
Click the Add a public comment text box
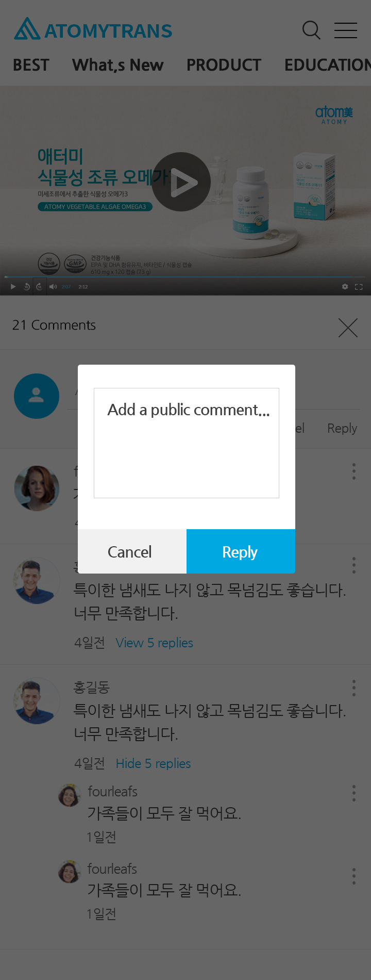coord(187,443)
